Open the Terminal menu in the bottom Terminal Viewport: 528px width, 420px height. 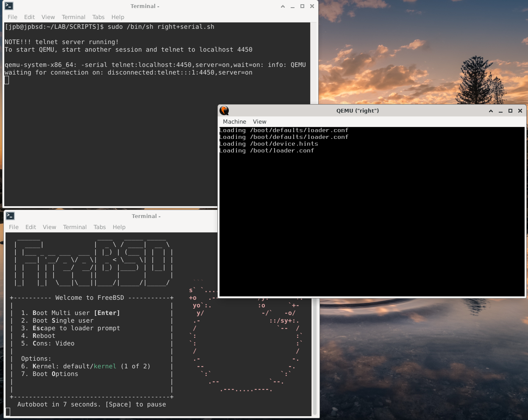pyautogui.click(x=75, y=227)
